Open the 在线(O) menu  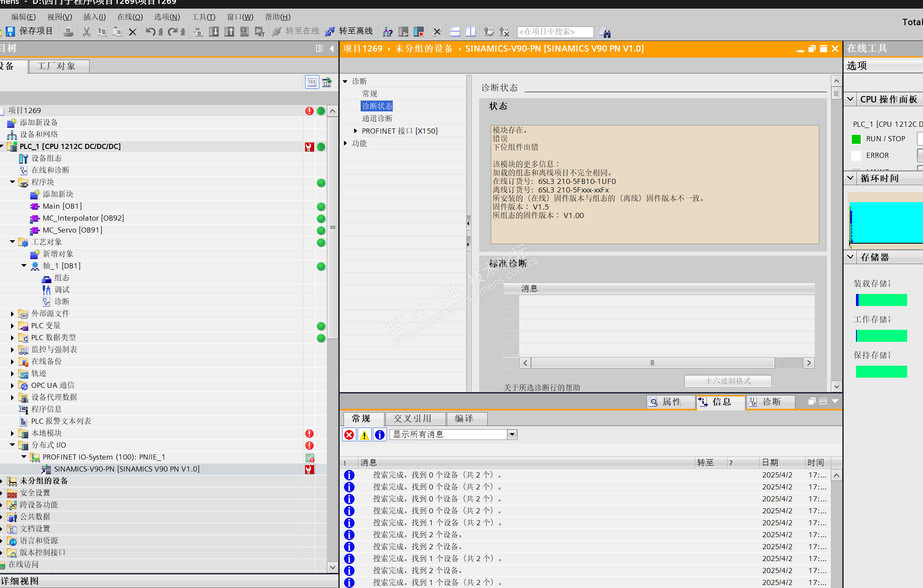(130, 17)
